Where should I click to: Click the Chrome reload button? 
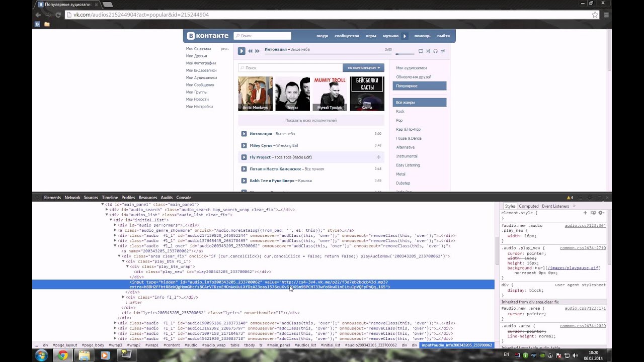(x=58, y=15)
